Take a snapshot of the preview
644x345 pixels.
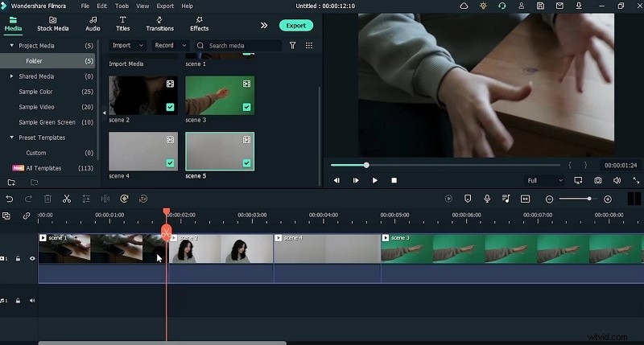coord(597,180)
